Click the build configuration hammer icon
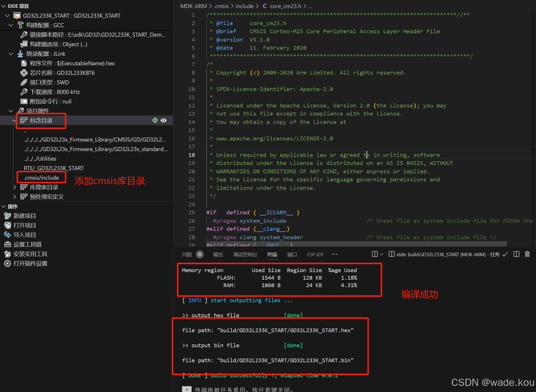The image size is (536, 392). point(21,25)
